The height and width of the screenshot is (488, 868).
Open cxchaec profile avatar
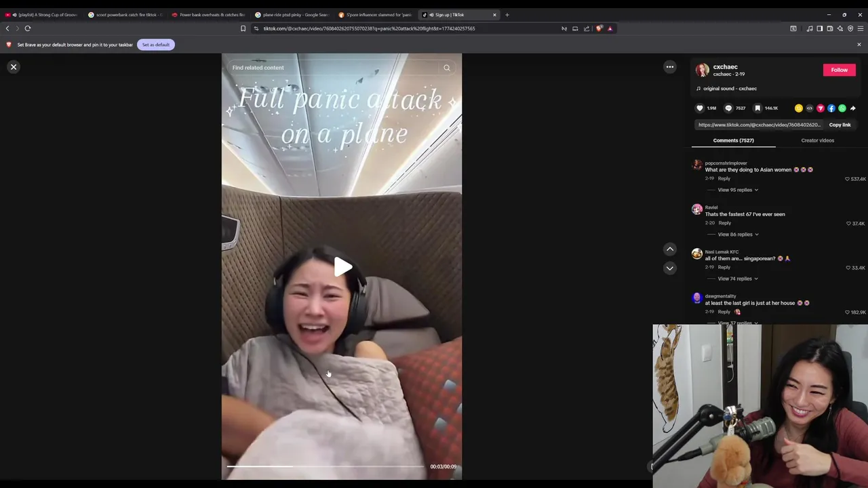pos(703,70)
